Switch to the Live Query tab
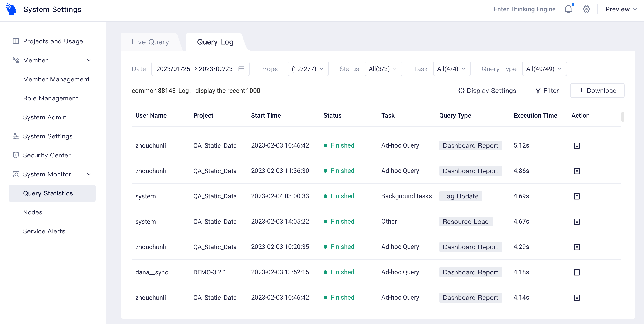 tap(150, 42)
